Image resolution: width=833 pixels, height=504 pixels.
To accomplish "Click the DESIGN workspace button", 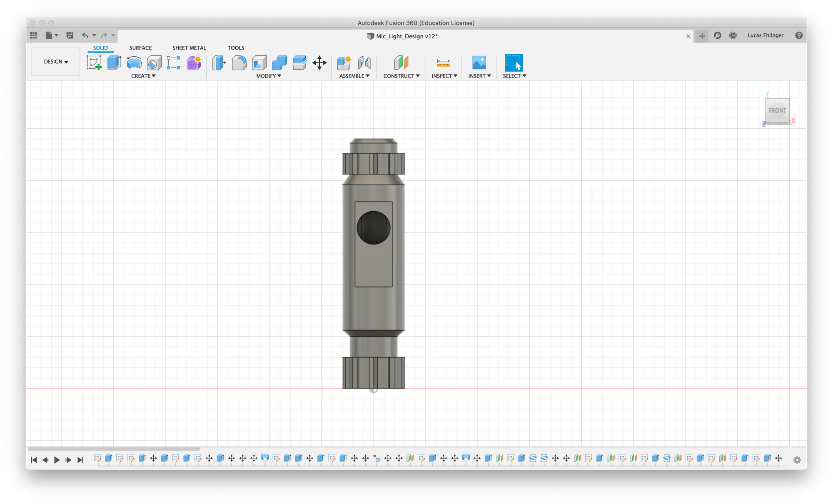I will (55, 61).
